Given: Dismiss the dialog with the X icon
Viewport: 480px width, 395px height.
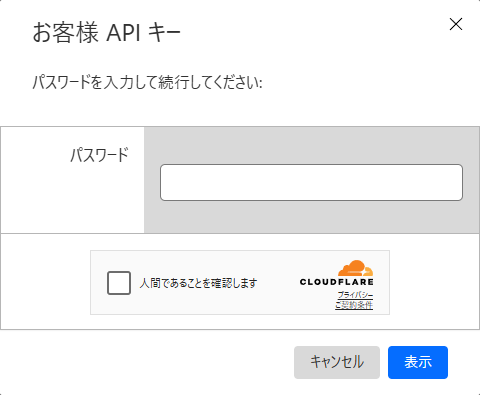Looking at the screenshot, I should coord(456,24).
